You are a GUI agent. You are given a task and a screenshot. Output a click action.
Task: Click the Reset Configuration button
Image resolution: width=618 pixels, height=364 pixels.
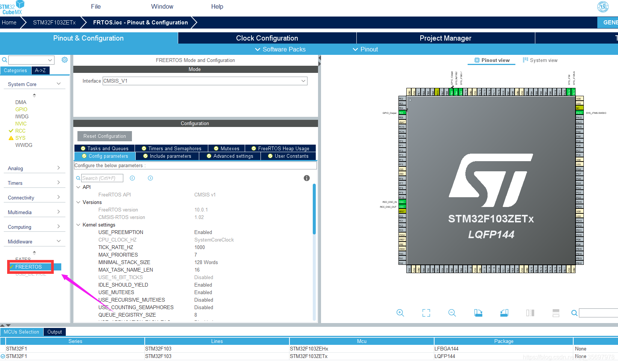pyautogui.click(x=105, y=136)
